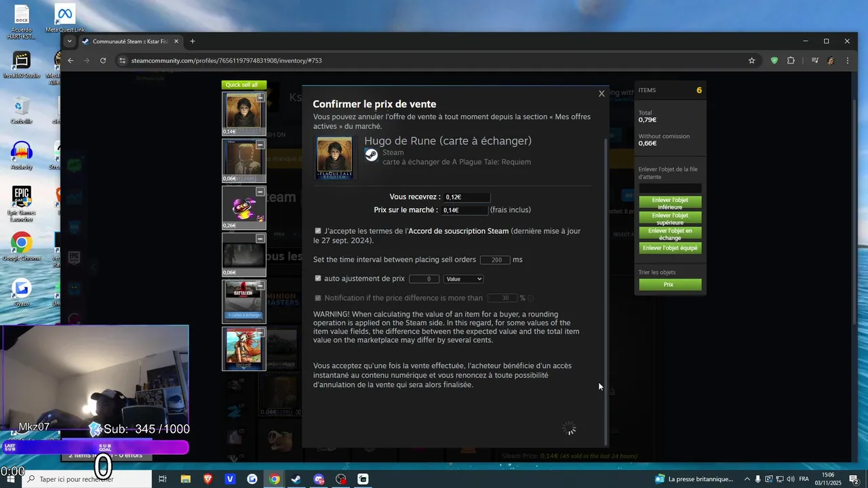Click the steamcommunity.com address bar
Image resolution: width=868 pixels, height=488 pixels.
434,60
